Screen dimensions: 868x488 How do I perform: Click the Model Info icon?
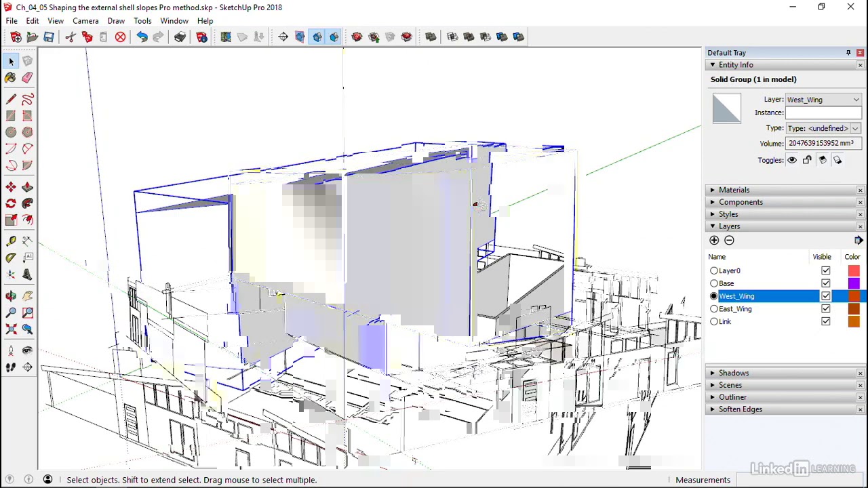coord(201,37)
